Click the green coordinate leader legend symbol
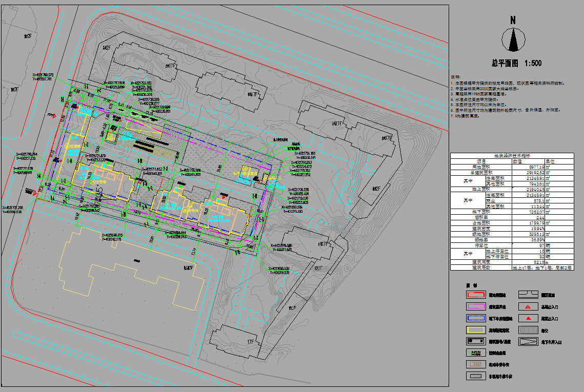Screen dimensions: 584x392 (475, 353)
